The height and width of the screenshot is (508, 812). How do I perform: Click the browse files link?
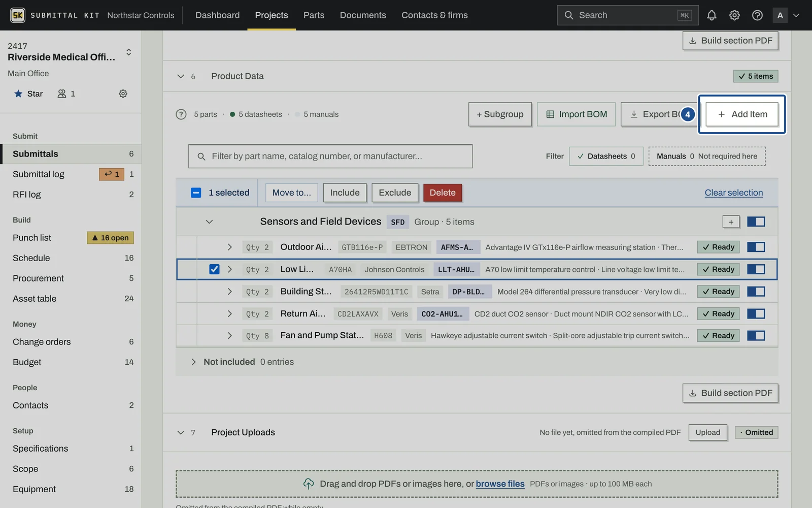click(500, 484)
